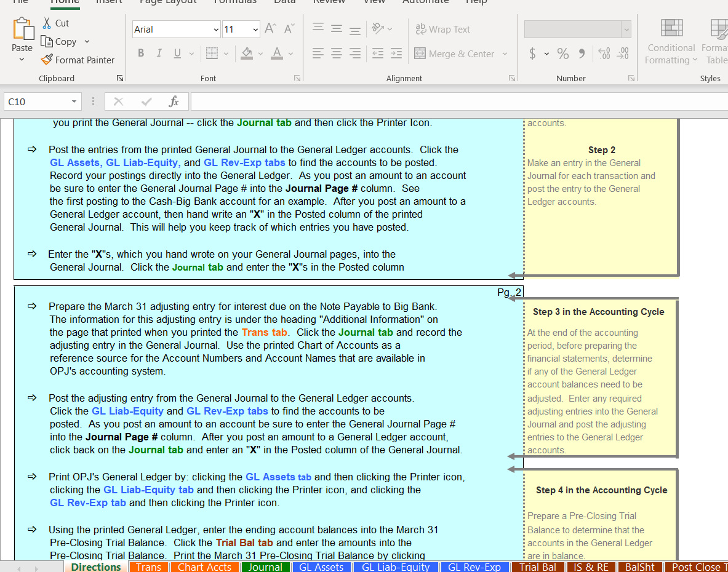
Task: Expand the Paste options arrow
Action: (x=22, y=60)
